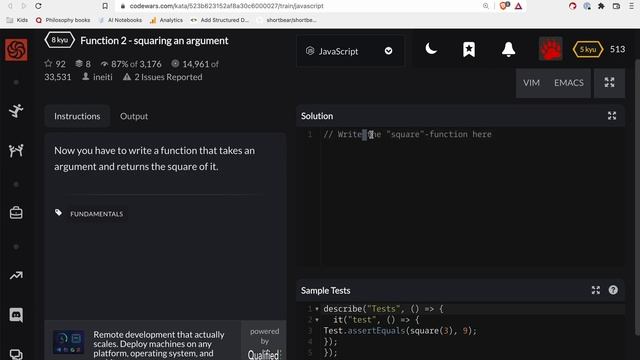Open the FUNDAMENTALS tag link
640x360 pixels.
(x=97, y=214)
